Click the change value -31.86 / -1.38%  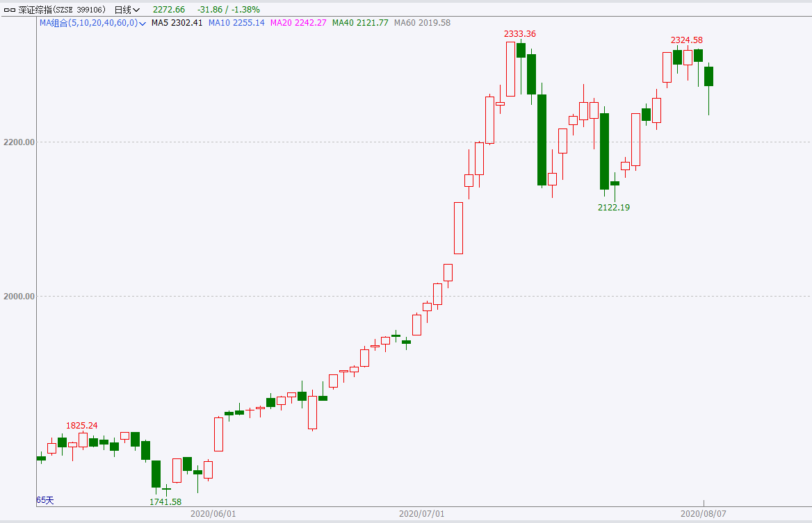[228, 10]
